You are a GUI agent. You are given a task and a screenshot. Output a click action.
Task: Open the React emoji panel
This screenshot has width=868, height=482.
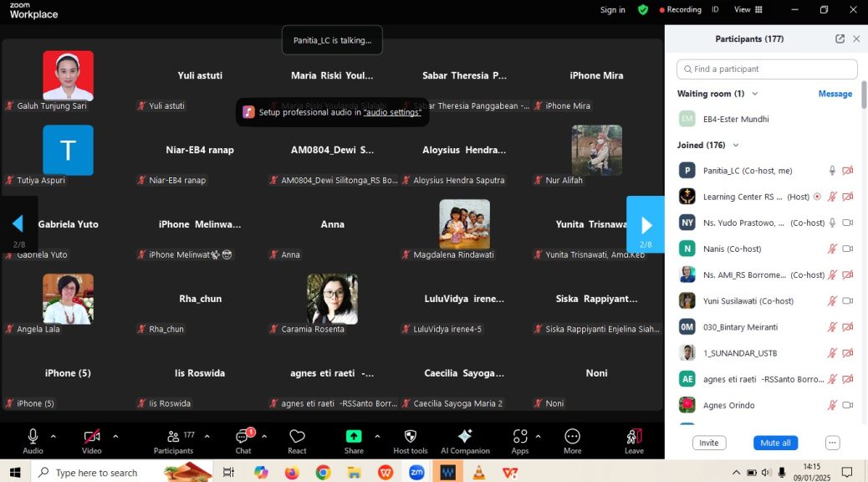pos(297,437)
